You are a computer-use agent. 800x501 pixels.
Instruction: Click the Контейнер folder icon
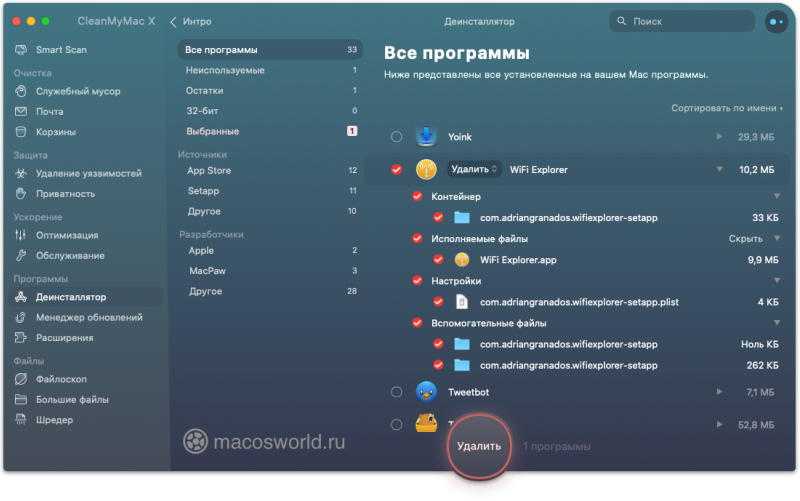(x=462, y=218)
